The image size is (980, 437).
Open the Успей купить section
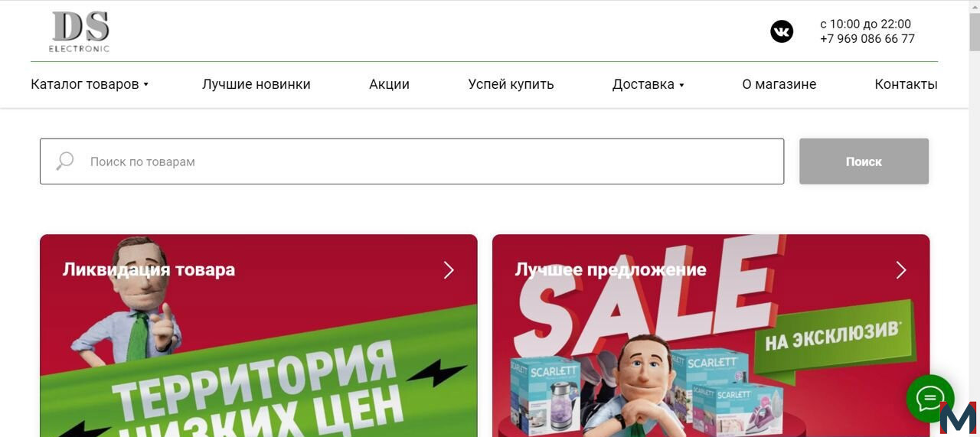(x=511, y=84)
